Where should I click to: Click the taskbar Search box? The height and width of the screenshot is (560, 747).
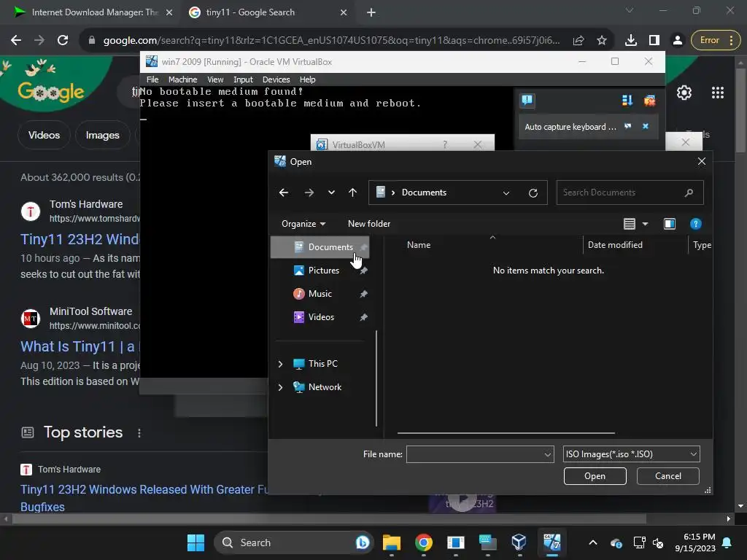tap(293, 542)
